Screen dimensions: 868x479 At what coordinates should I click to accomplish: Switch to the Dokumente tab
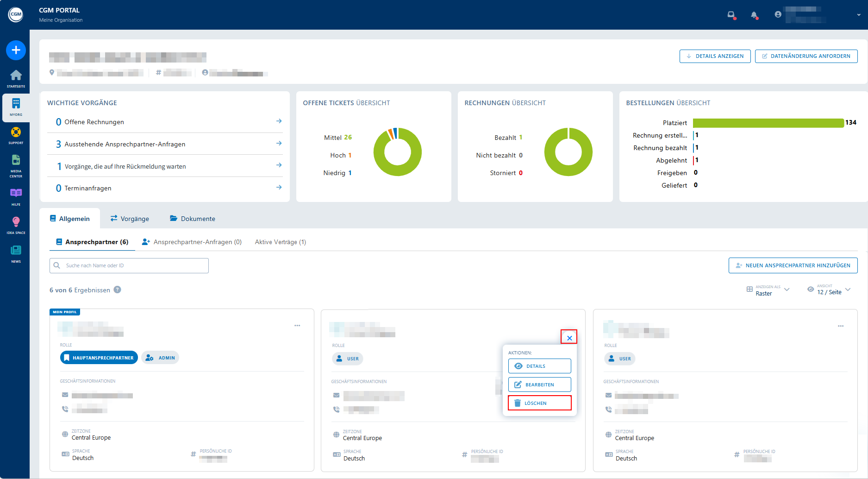click(x=193, y=219)
